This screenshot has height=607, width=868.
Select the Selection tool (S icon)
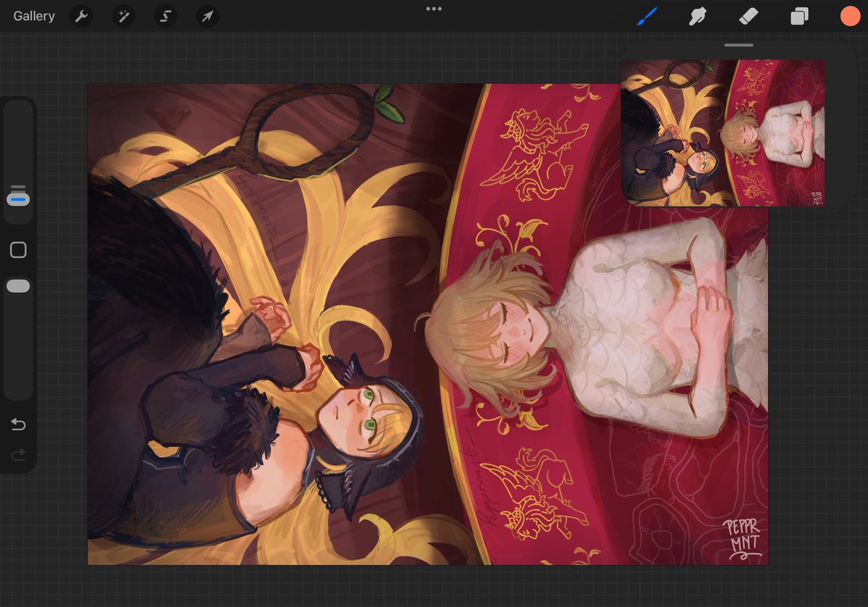[x=166, y=16]
